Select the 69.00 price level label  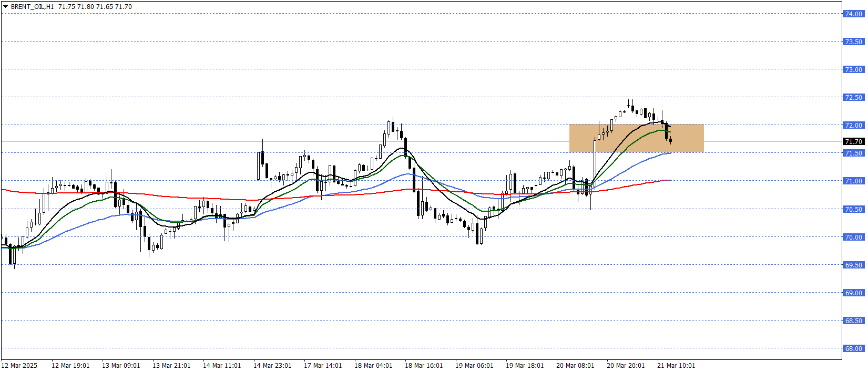[x=853, y=293]
